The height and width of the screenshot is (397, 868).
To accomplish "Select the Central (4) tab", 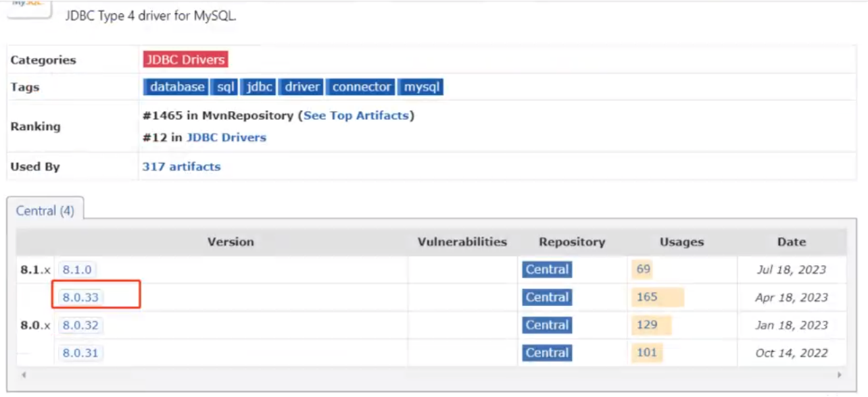I will (x=45, y=211).
